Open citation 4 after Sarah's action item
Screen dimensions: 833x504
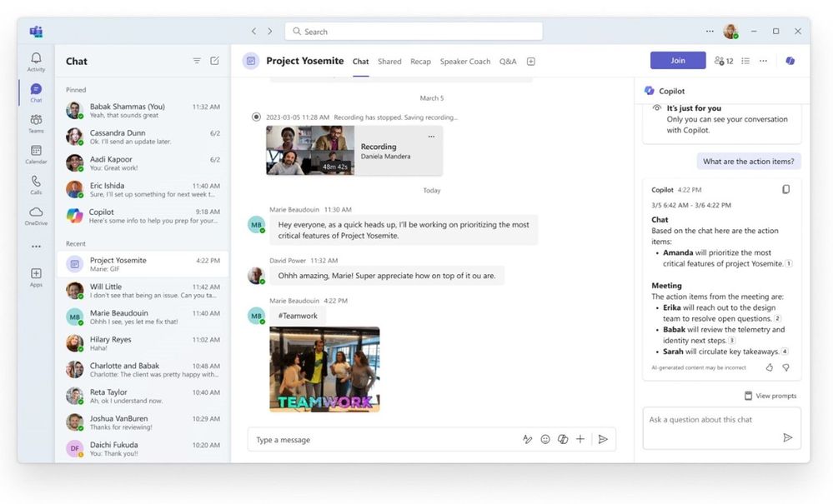click(785, 352)
